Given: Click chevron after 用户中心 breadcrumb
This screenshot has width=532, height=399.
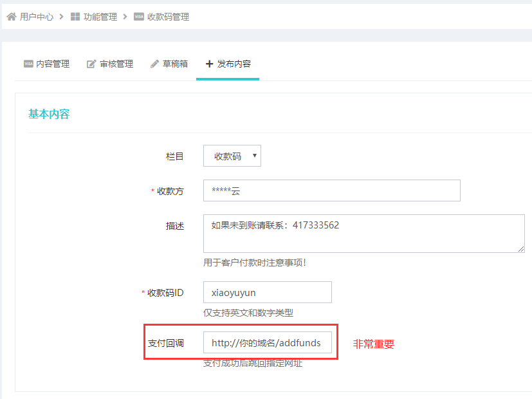Looking at the screenshot, I should 61,17.
